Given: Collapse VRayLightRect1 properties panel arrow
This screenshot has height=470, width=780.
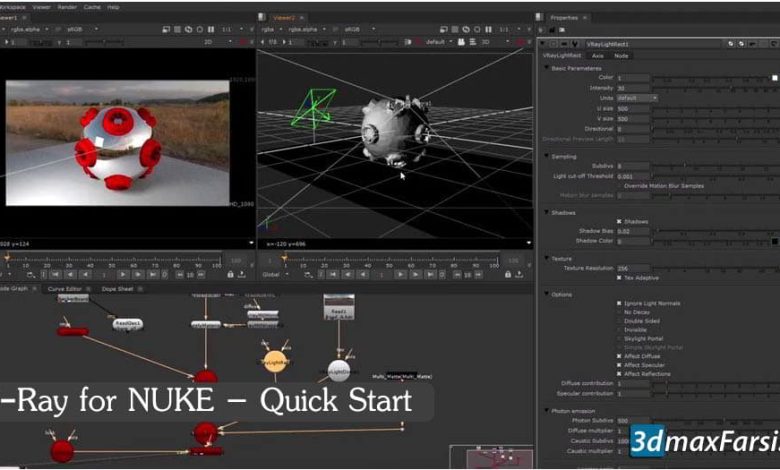Looking at the screenshot, I should coord(543,44).
